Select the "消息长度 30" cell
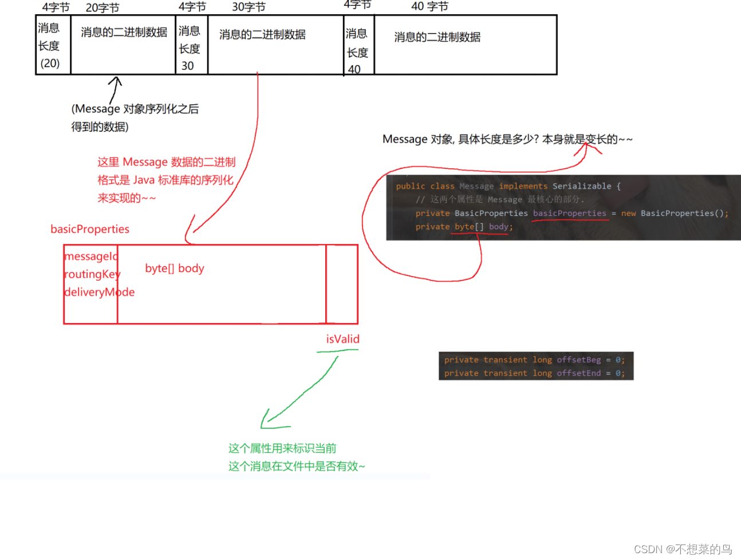The image size is (741, 560). click(x=192, y=45)
